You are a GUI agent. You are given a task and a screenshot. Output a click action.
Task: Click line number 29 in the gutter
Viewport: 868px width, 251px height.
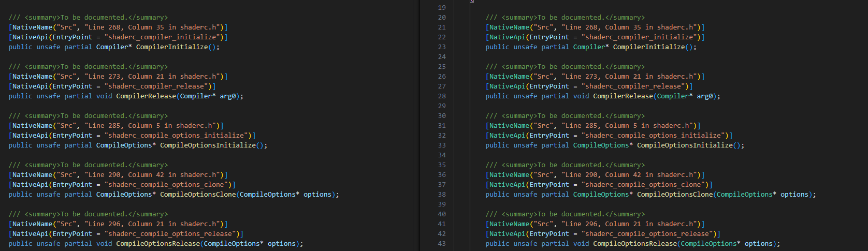pyautogui.click(x=442, y=106)
